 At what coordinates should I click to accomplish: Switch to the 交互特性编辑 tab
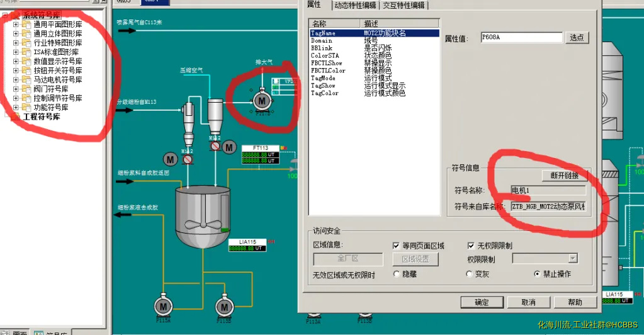[404, 5]
